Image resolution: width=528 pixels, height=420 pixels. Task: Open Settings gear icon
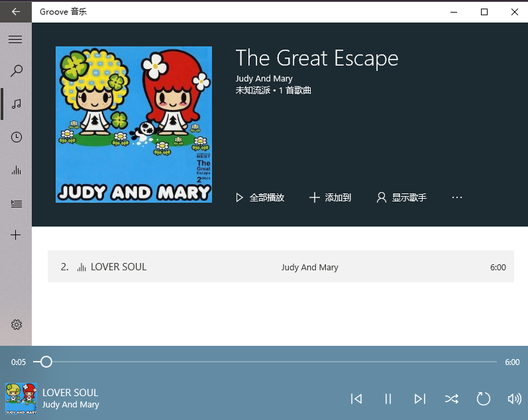[16, 325]
